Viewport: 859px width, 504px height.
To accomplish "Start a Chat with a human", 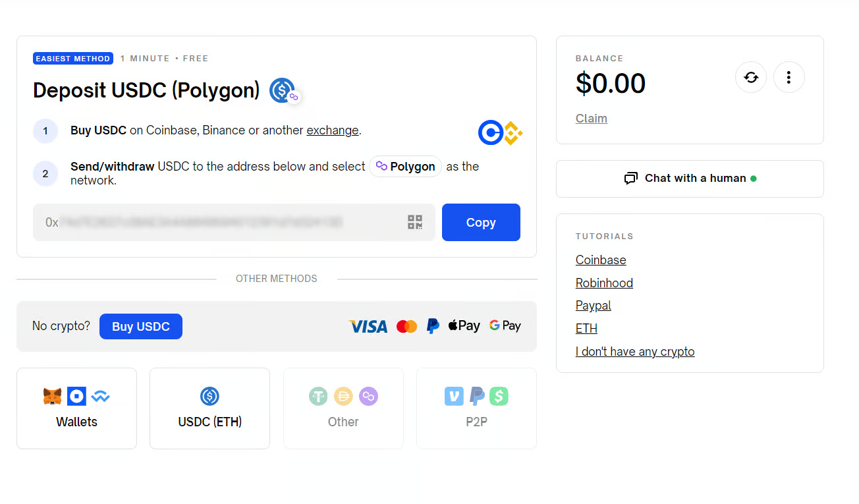I will [x=690, y=179].
